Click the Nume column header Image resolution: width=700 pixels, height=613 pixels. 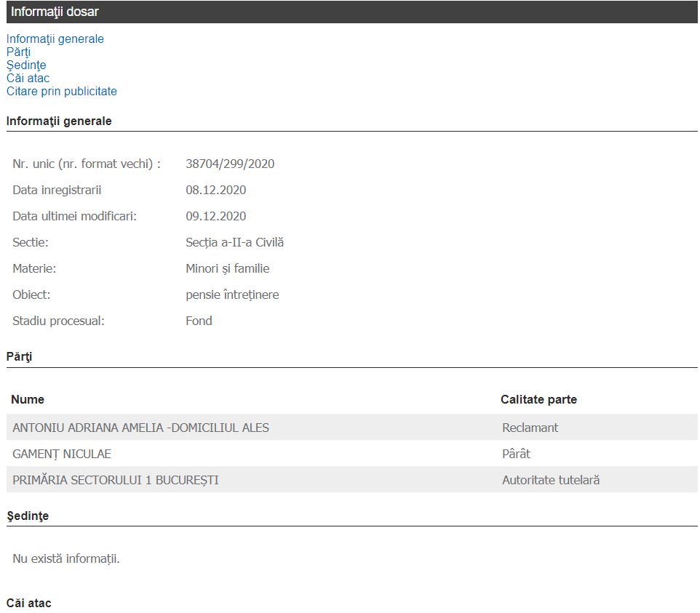28,400
